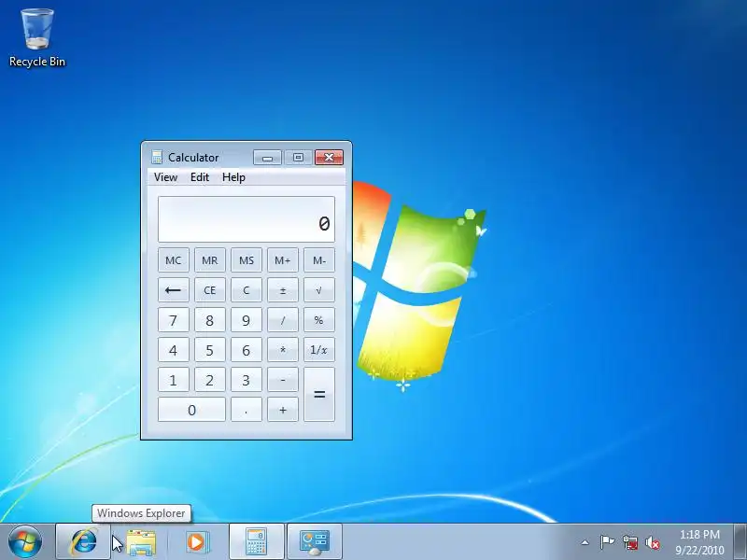Click the Show desktop strip
This screenshot has height=560, width=747.
740,542
